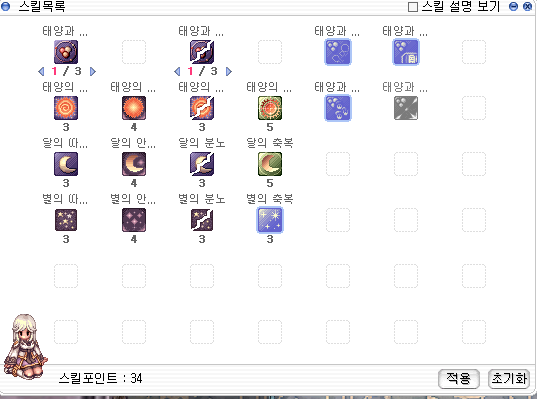Click the 초기화 reset button
The height and width of the screenshot is (399, 537).
(509, 379)
